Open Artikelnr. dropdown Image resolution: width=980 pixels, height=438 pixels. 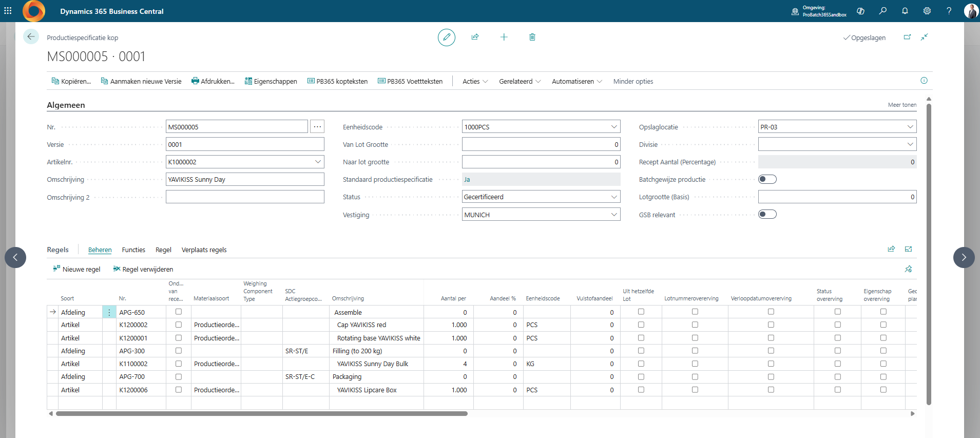click(x=318, y=162)
